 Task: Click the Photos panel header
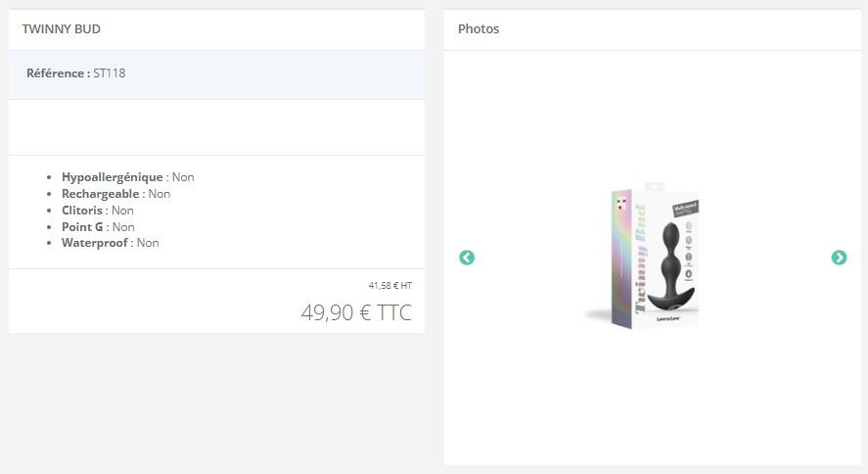tap(479, 28)
